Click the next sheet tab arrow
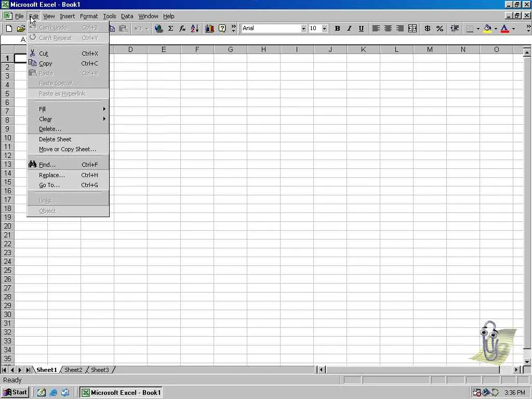 point(20,370)
